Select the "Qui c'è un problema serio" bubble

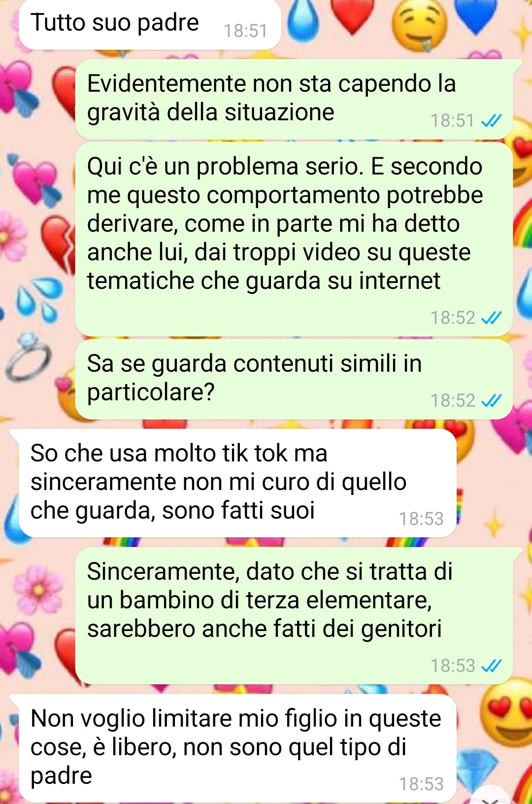tap(294, 240)
